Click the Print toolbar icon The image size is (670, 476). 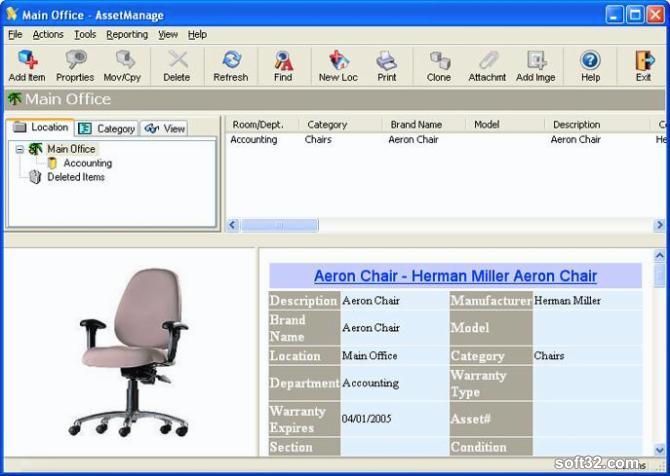click(x=387, y=60)
